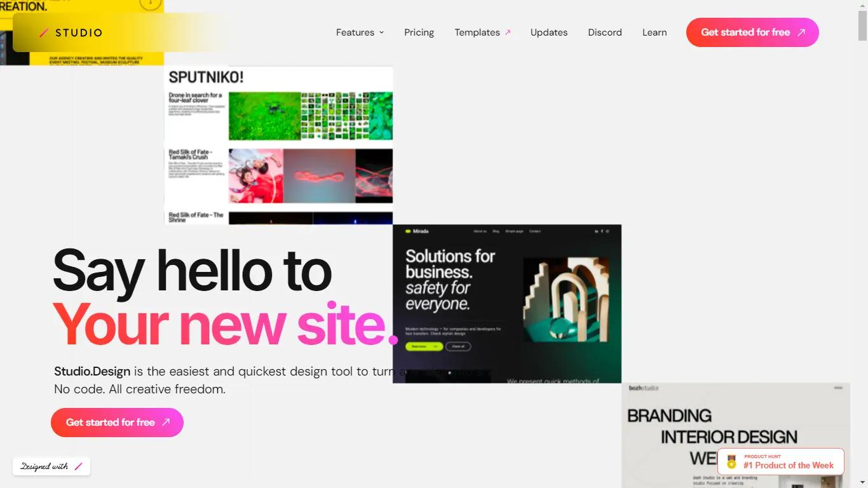Click the STUDIO logo in header
Image resolution: width=868 pixels, height=488 pixels.
point(71,32)
